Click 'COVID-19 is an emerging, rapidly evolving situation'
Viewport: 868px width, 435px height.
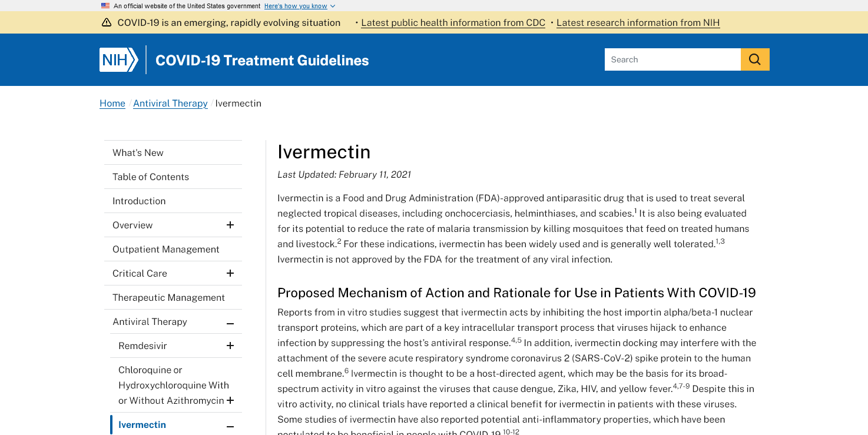[228, 22]
